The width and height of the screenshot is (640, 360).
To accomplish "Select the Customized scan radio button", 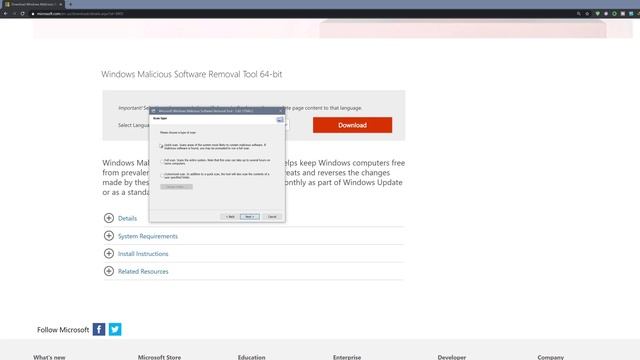I will click(x=162, y=176).
